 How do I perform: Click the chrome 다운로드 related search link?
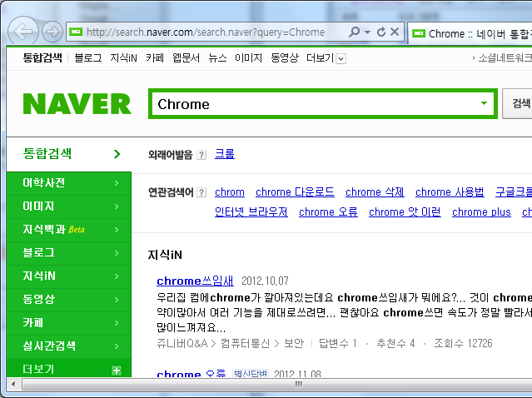coord(295,192)
